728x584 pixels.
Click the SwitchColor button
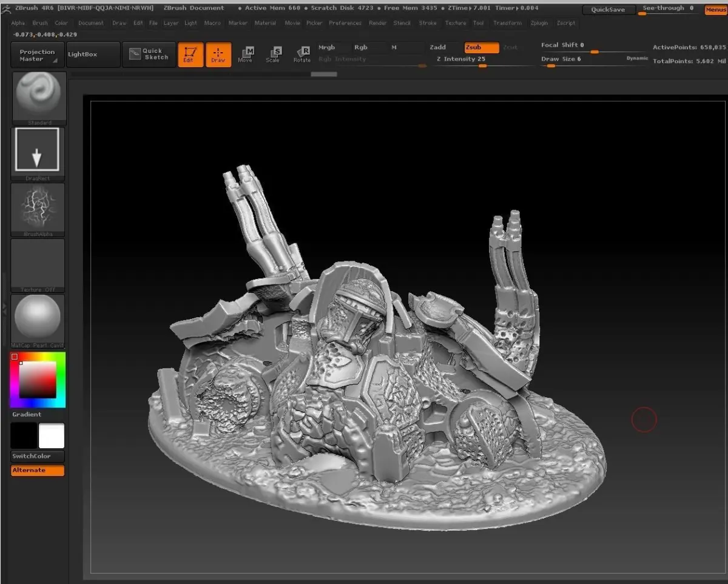(x=38, y=457)
